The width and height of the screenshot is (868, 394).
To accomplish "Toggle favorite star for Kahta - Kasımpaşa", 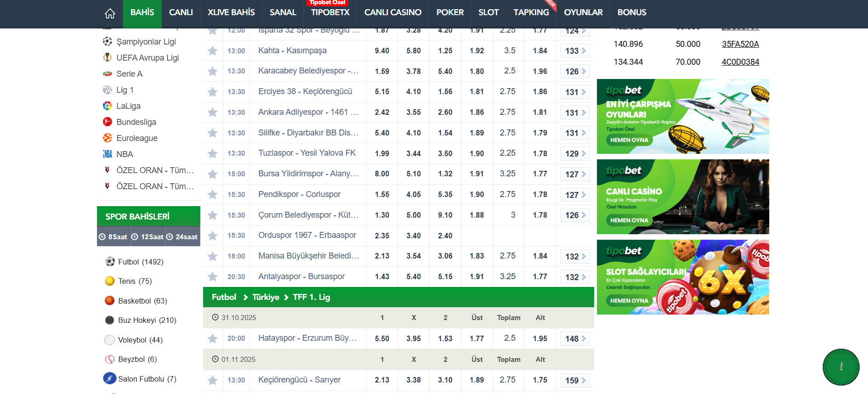I will 212,51.
